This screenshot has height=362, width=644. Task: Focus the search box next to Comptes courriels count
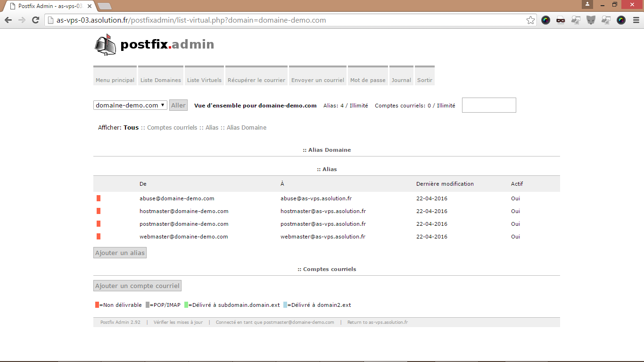pos(489,105)
